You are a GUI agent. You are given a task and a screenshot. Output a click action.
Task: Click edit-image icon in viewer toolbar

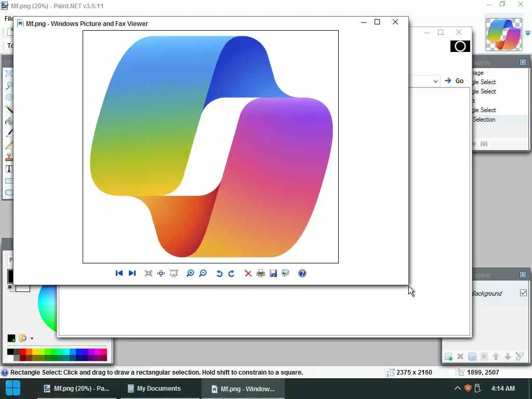point(286,273)
